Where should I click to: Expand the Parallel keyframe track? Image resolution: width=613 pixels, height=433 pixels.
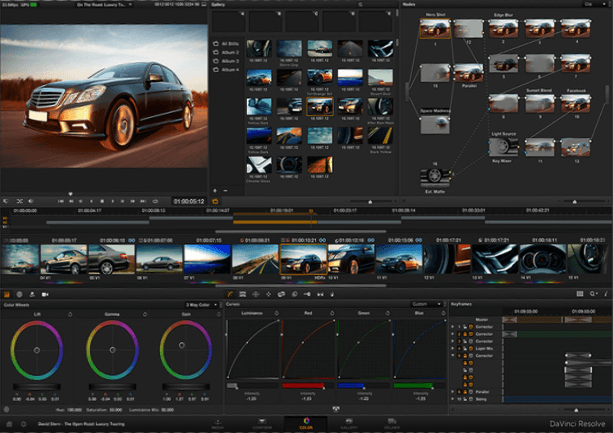click(x=453, y=392)
